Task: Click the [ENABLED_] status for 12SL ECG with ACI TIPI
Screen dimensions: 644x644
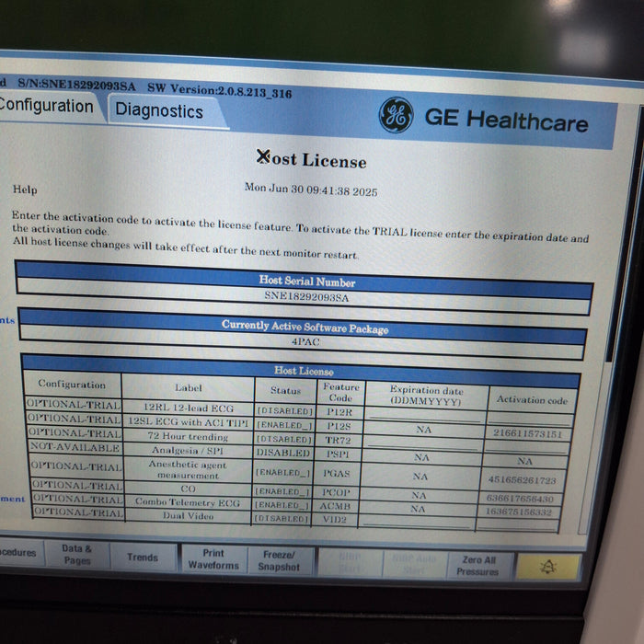Action: 284,425
